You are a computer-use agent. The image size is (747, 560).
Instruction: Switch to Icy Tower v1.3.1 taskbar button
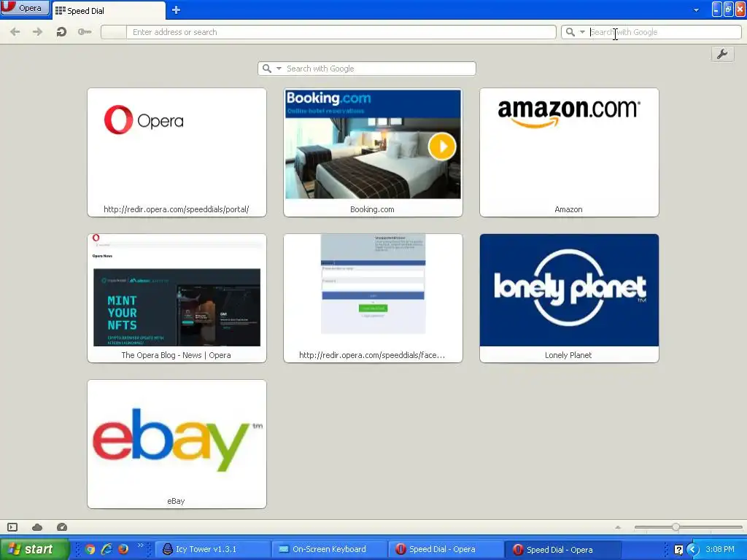click(x=212, y=550)
